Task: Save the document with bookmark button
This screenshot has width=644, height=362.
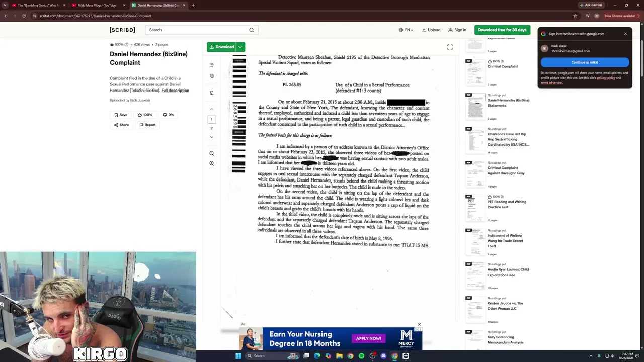Action: click(x=121, y=115)
